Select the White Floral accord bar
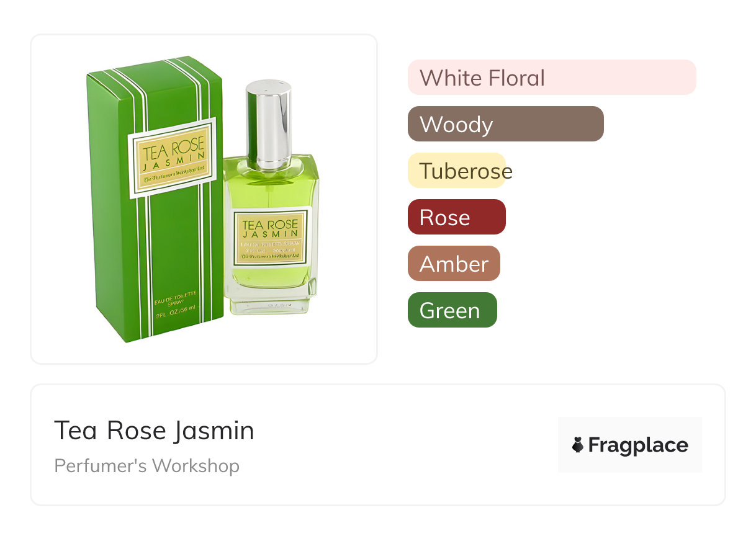The image size is (756, 536). click(552, 78)
